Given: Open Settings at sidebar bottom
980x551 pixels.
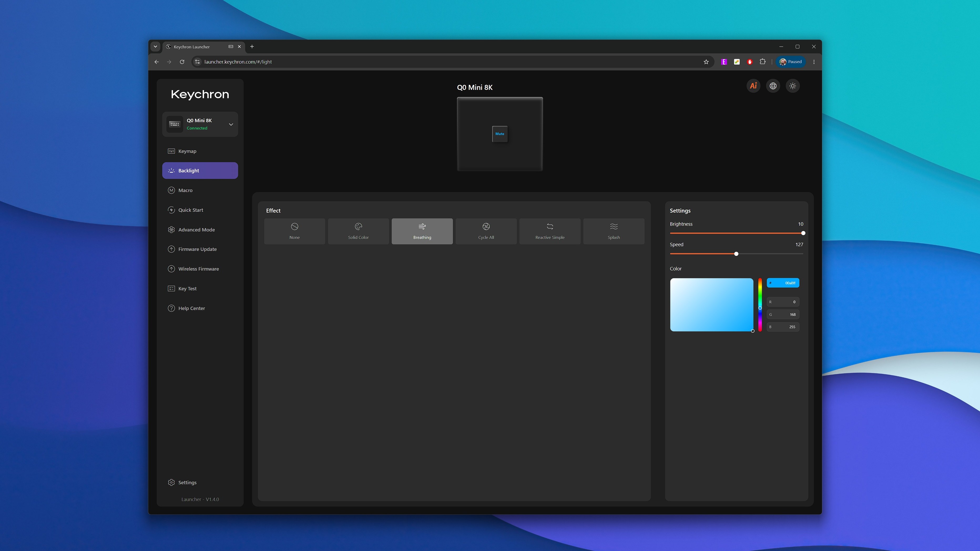Looking at the screenshot, I should [200, 483].
